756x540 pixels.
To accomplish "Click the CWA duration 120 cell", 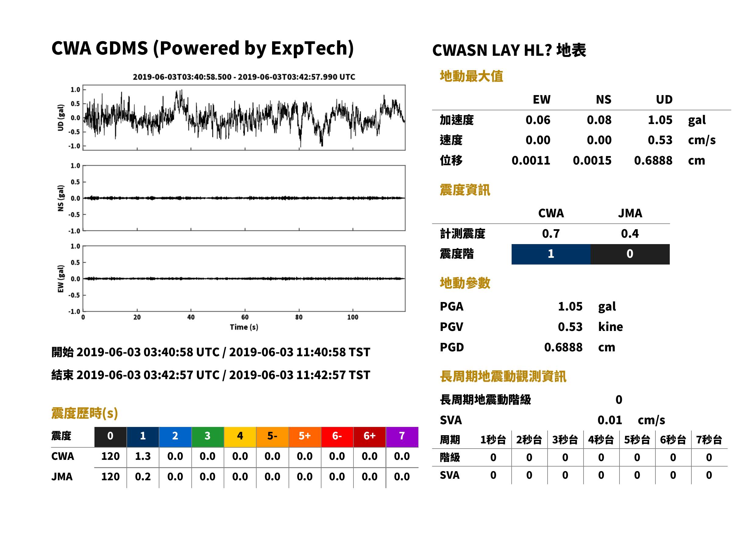I will coord(110,456).
